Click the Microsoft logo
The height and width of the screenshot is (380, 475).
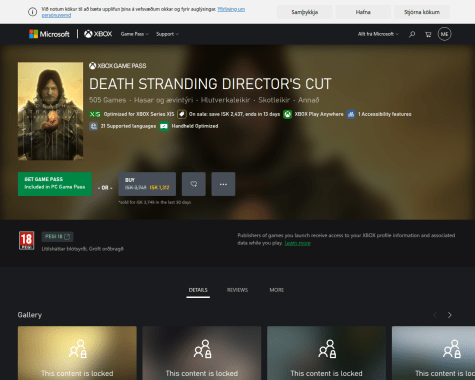(49, 34)
